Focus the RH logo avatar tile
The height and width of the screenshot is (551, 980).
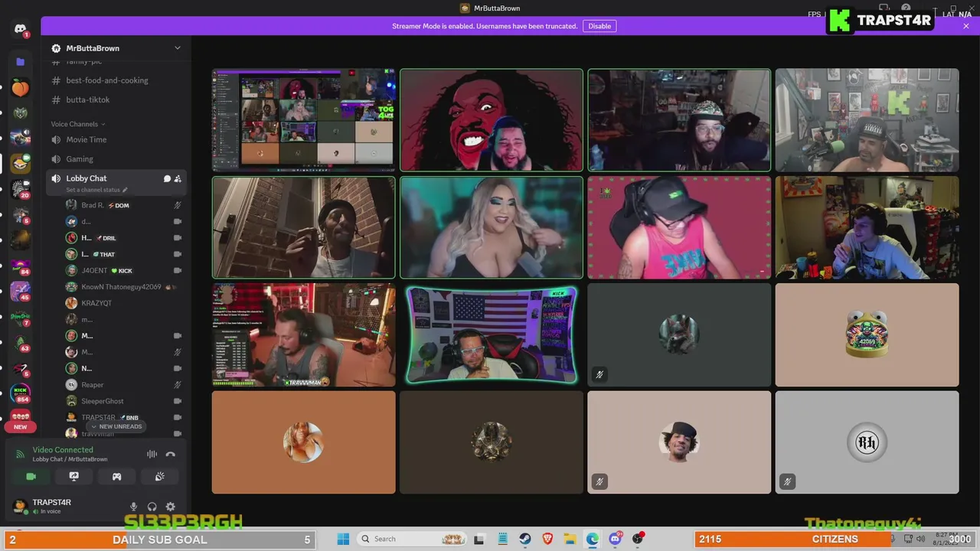coord(867,442)
